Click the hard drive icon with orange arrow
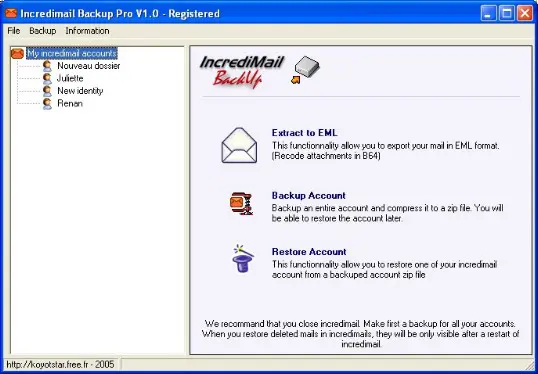The image size is (538, 374). tap(305, 70)
